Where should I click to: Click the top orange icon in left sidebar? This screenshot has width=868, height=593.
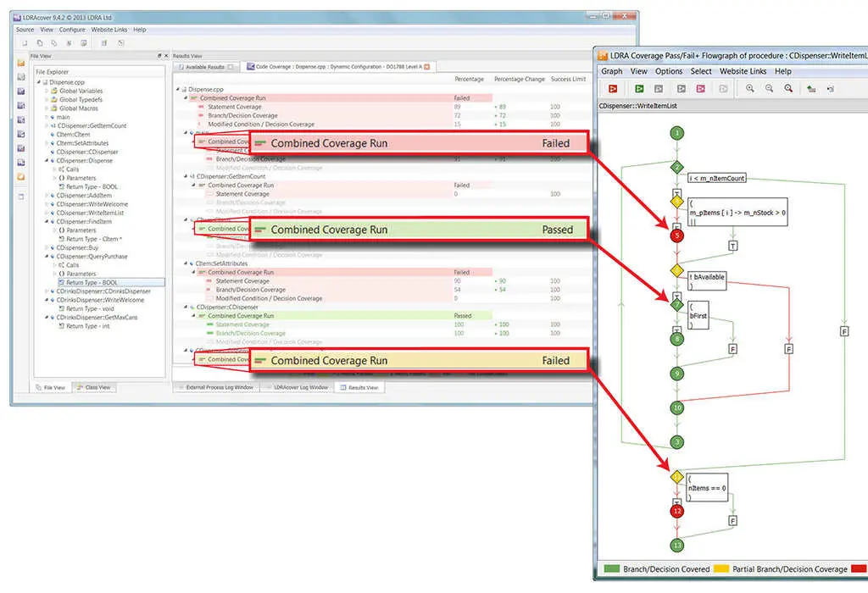pos(21,64)
